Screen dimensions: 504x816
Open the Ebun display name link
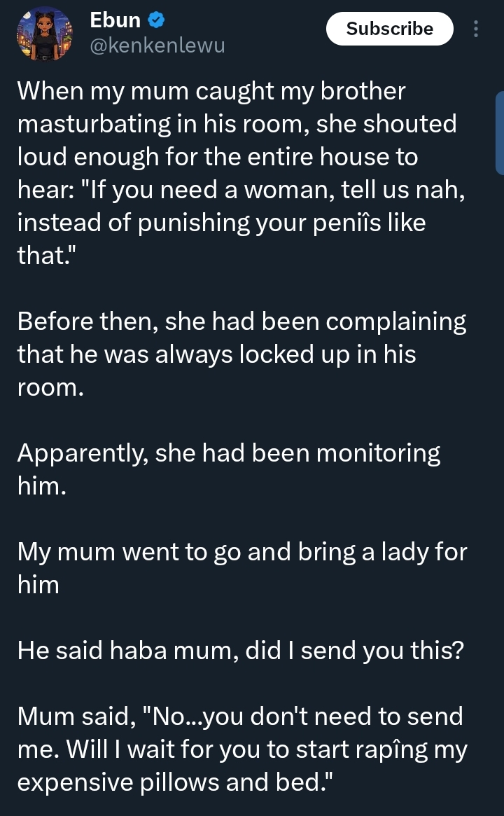pos(115,21)
